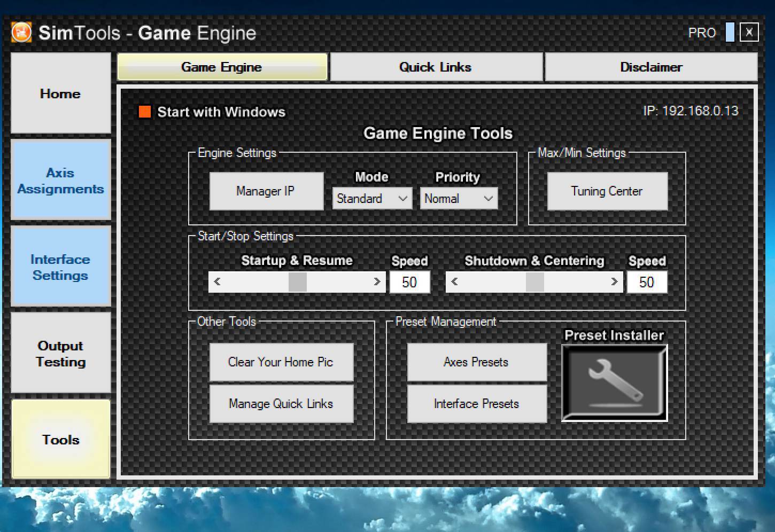Screen dimensions: 775x532
Task: Click the Game Engine Tools heading
Action: point(438,133)
